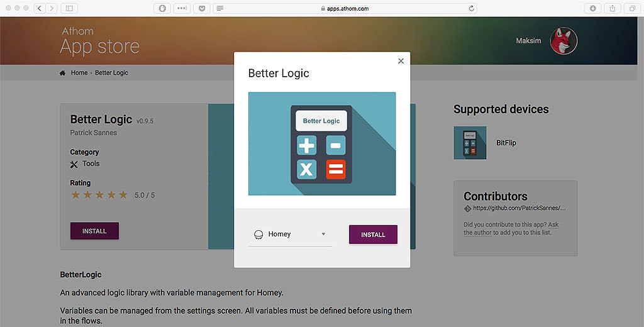Viewport: 644px width, 327px height.
Task: Click the Tools category label
Action: [91, 163]
